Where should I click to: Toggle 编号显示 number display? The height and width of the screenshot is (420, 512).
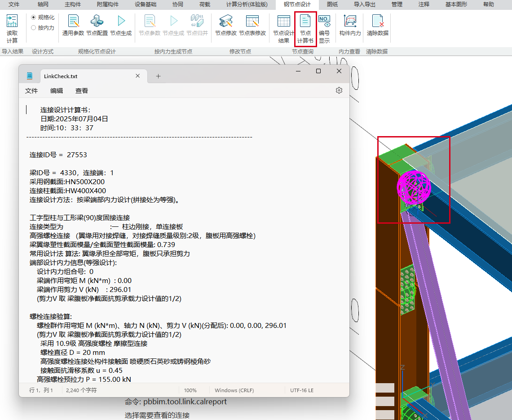324,28
